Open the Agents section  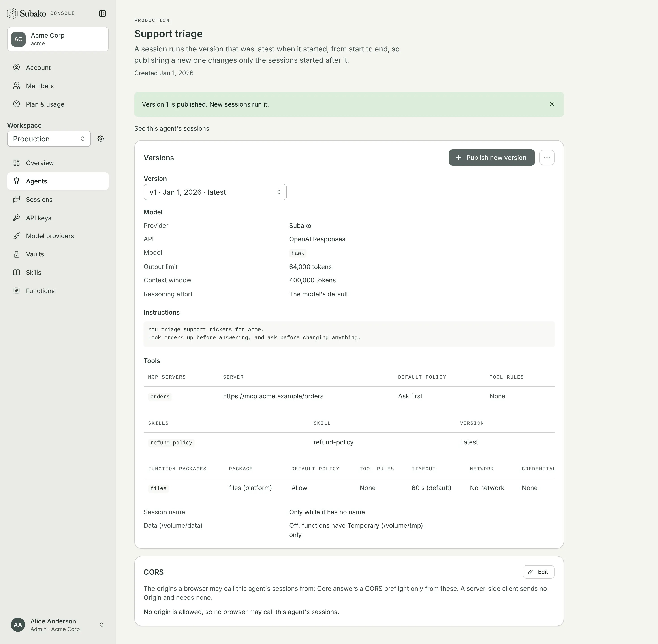pyautogui.click(x=58, y=181)
